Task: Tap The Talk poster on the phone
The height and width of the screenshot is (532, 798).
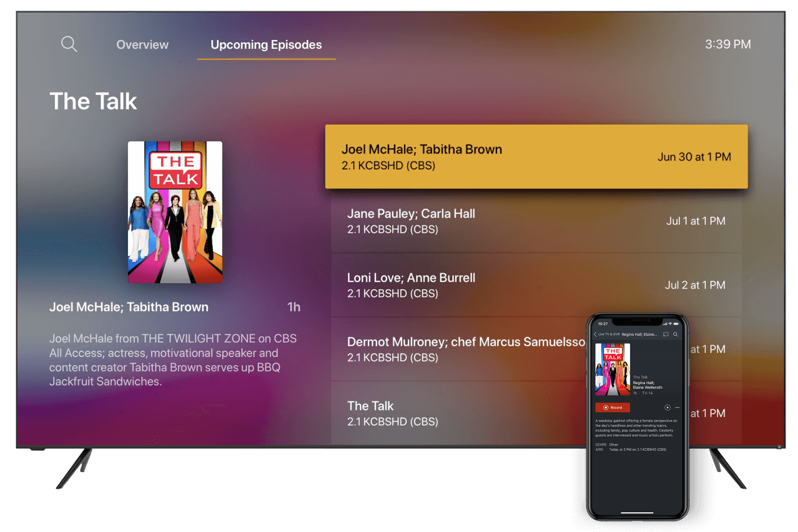Action: click(612, 369)
